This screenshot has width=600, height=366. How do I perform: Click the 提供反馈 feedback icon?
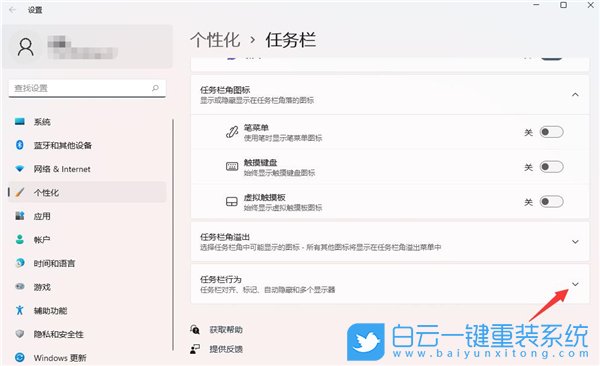point(195,349)
